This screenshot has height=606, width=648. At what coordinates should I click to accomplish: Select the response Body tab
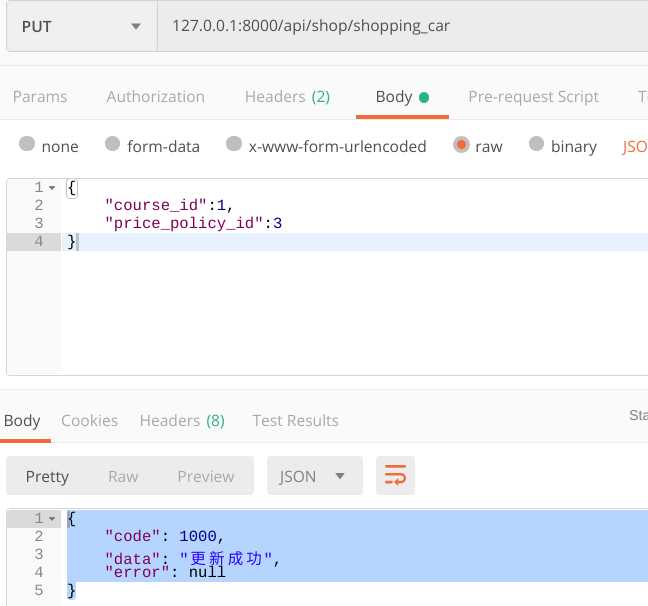coord(22,421)
